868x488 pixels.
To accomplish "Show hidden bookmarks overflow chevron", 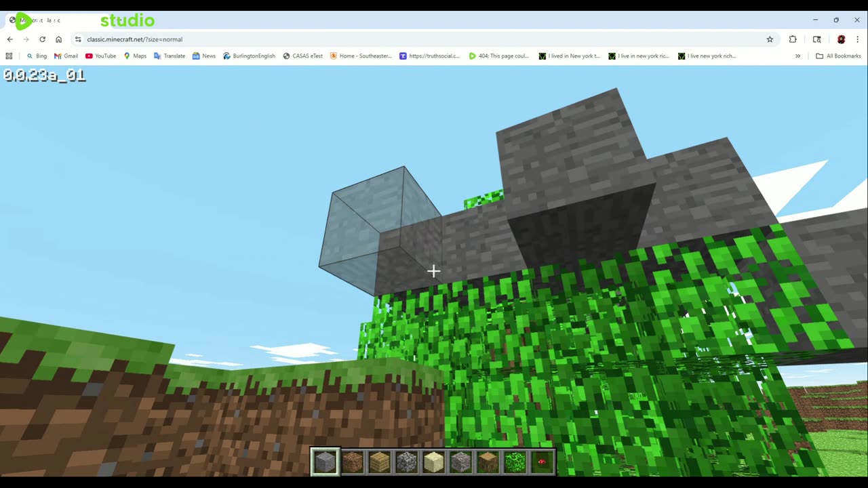I will pyautogui.click(x=797, y=56).
